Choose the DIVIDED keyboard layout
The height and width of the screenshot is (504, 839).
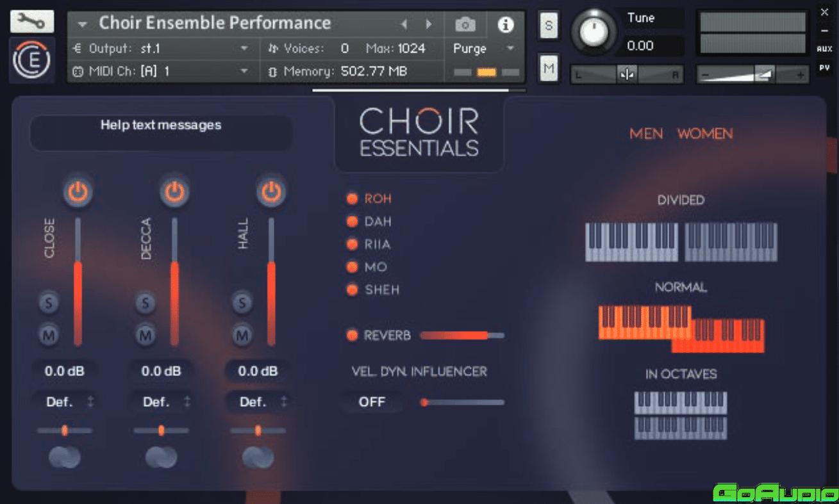coord(681,241)
